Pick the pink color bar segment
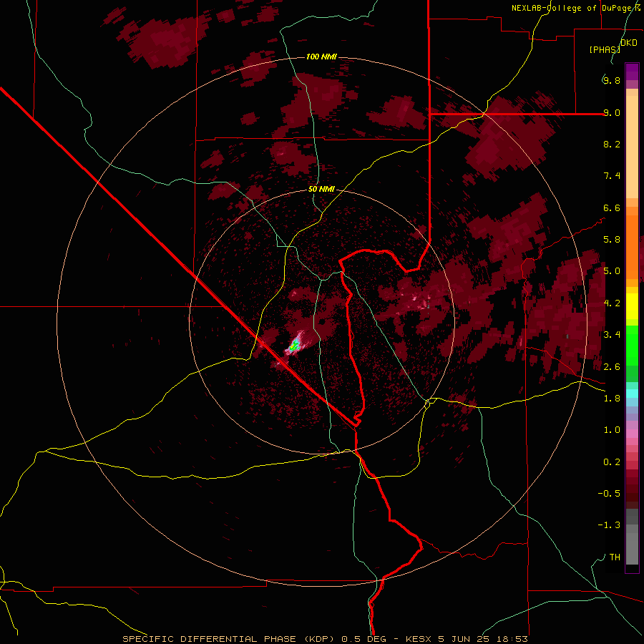Screen dimensions: 644x644 pos(632,434)
